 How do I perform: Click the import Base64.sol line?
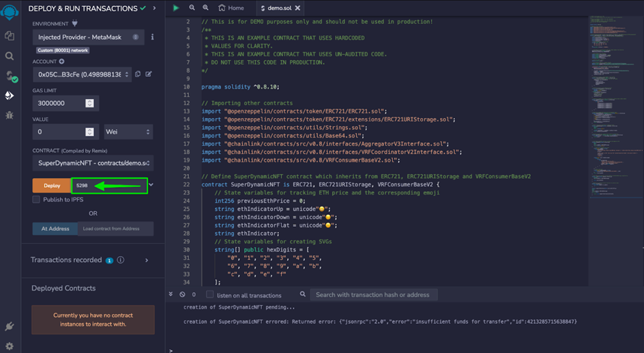282,136
